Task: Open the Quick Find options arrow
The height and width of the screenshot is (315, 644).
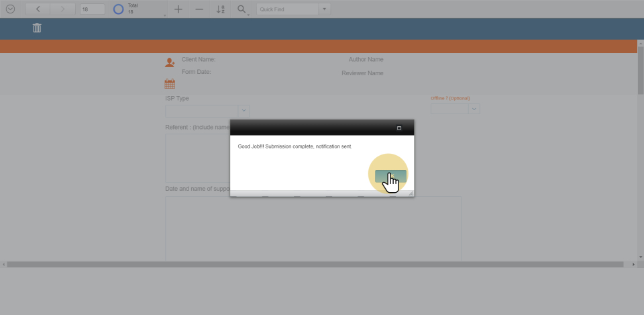Action: click(325, 9)
